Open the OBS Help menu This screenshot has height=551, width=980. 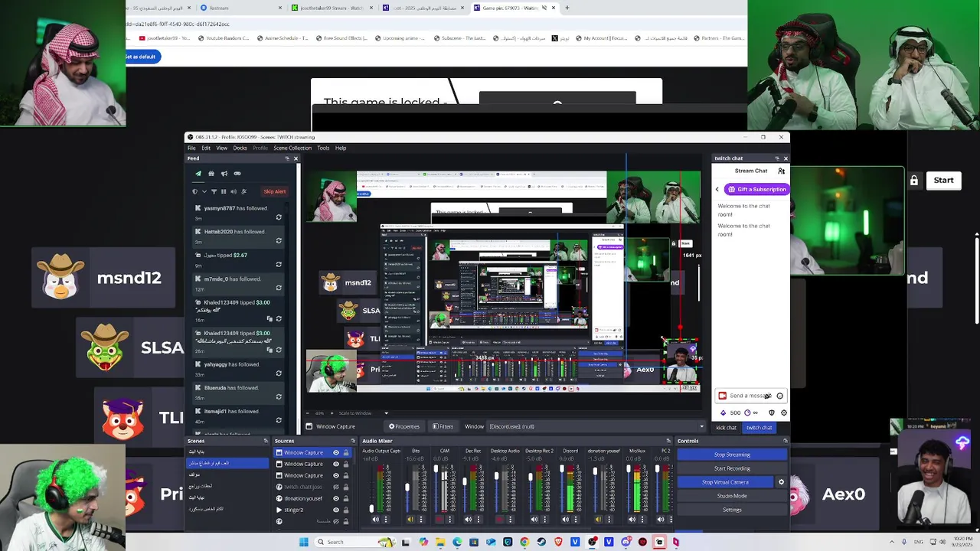[341, 148]
